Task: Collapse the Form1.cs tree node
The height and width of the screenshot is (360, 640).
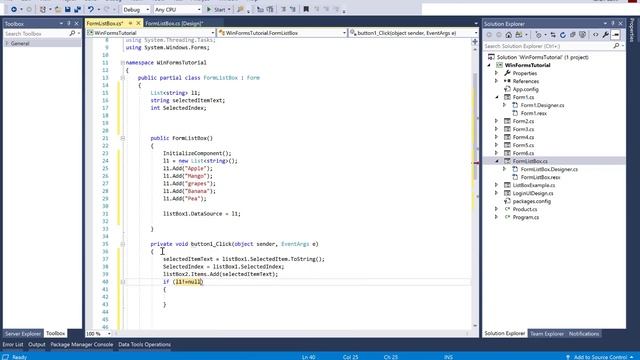Action: [497, 97]
